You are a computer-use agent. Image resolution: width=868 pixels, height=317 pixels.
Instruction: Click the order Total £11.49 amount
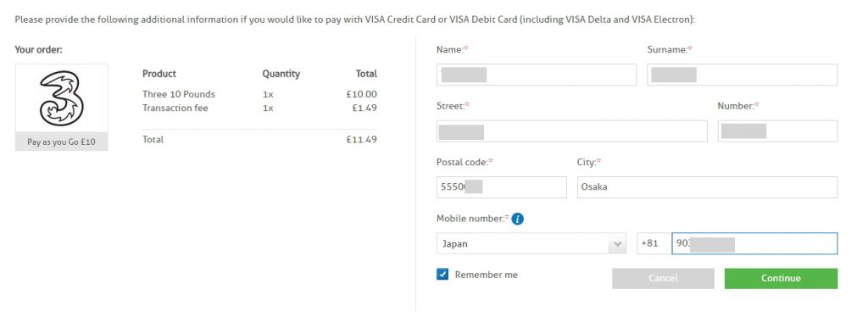(x=361, y=139)
